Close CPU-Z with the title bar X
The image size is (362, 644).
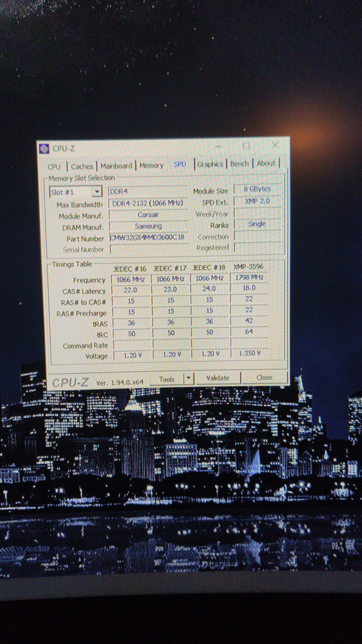pyautogui.click(x=275, y=145)
